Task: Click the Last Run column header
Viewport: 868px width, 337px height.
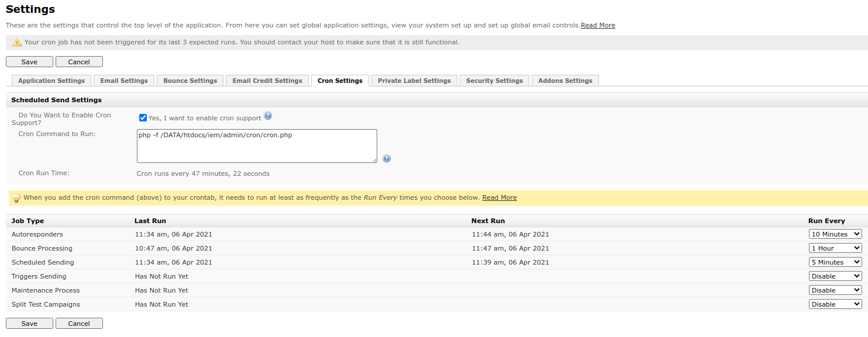Action: [150, 221]
